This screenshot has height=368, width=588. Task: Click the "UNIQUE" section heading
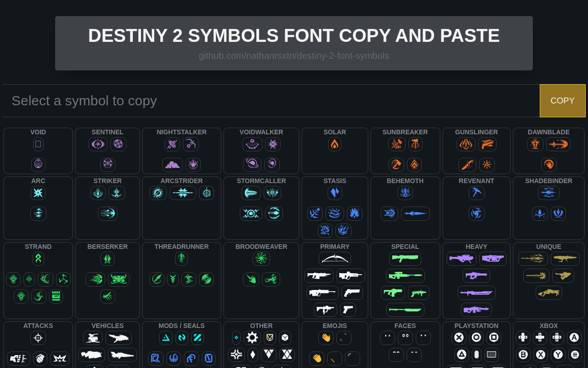(x=548, y=247)
